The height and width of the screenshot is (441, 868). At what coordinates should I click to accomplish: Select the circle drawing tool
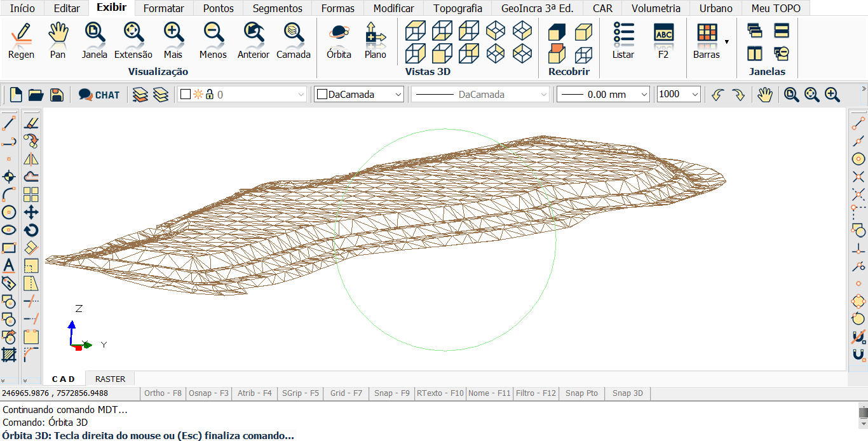coord(9,212)
